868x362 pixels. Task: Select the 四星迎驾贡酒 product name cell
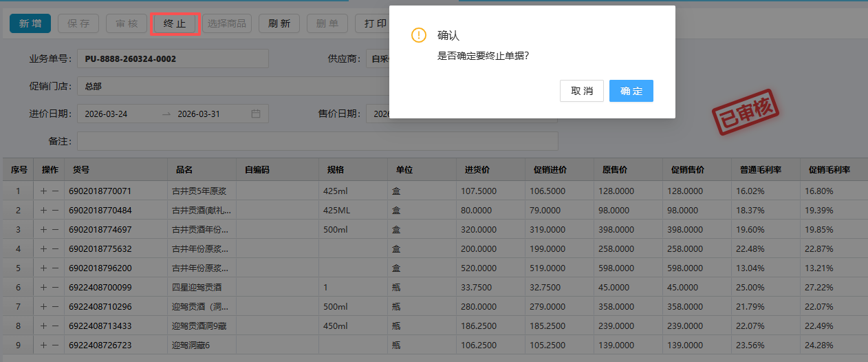[x=201, y=287]
